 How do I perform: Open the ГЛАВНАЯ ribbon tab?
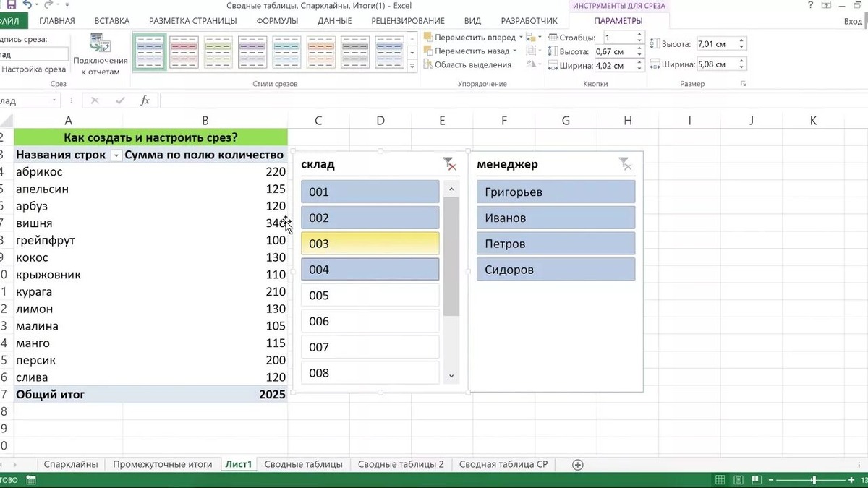point(56,21)
